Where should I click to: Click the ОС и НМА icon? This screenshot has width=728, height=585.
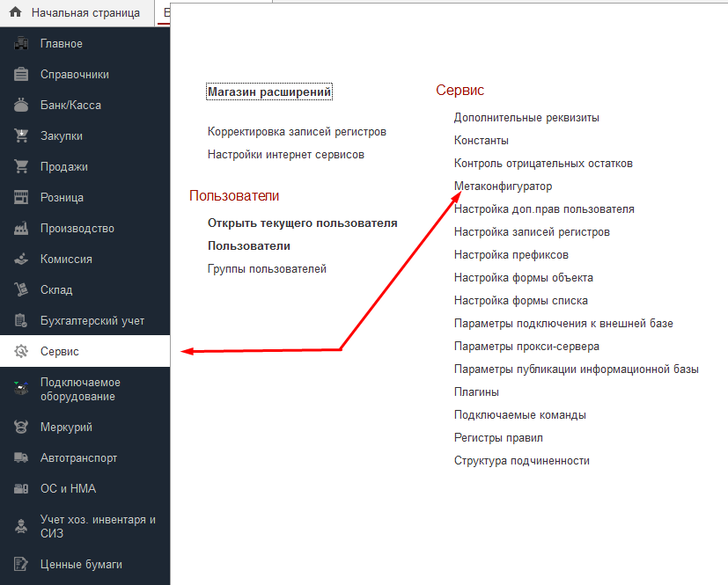click(x=21, y=488)
